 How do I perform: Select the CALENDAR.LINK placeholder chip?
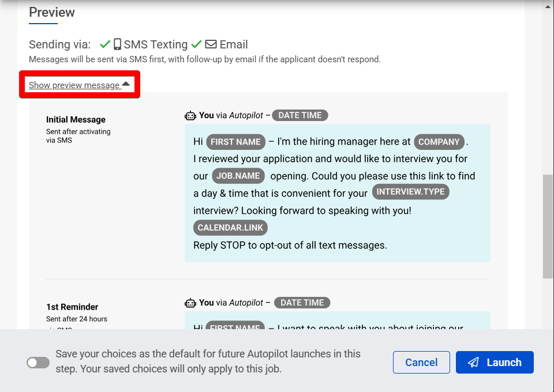point(230,228)
